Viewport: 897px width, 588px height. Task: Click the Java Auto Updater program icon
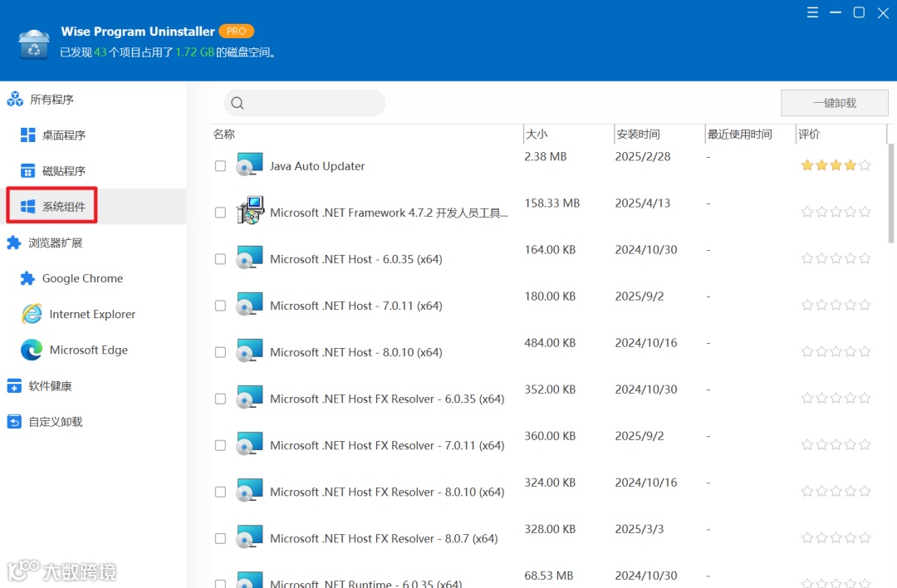click(249, 164)
